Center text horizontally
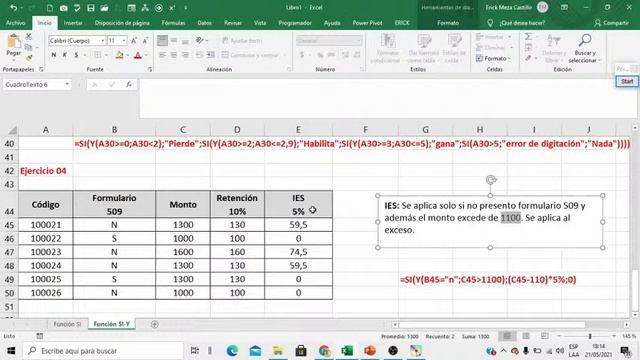 pyautogui.click(x=174, y=55)
